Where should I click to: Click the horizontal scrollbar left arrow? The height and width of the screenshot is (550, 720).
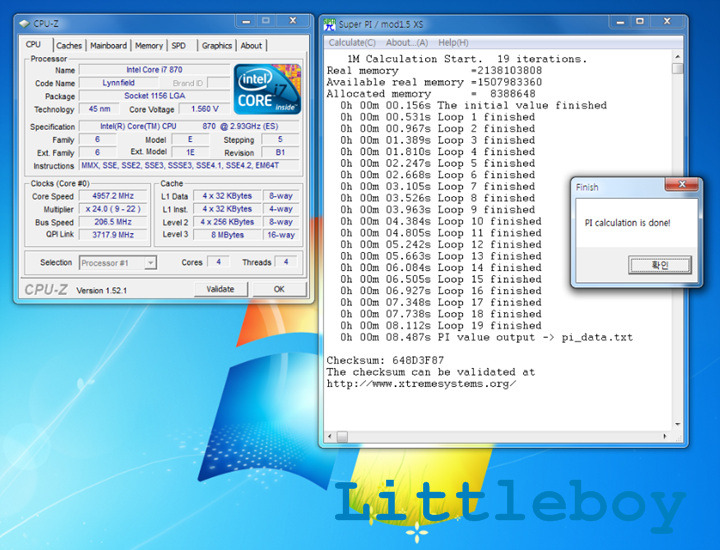330,436
